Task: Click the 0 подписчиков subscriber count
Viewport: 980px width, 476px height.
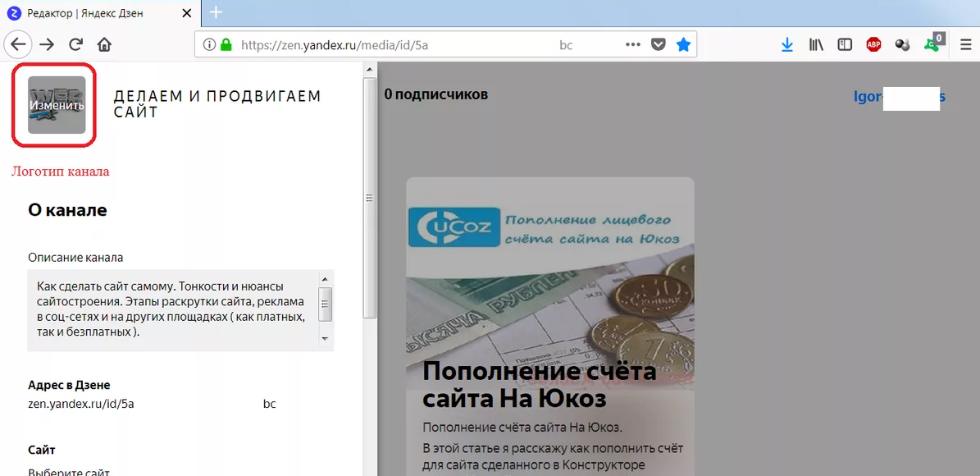Action: point(435,94)
